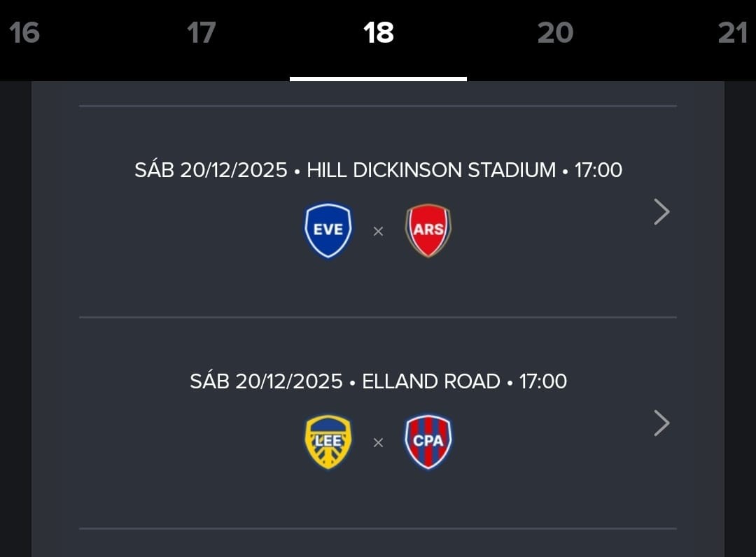
Task: Tap the red ARS team badge
Action: pyautogui.click(x=428, y=230)
